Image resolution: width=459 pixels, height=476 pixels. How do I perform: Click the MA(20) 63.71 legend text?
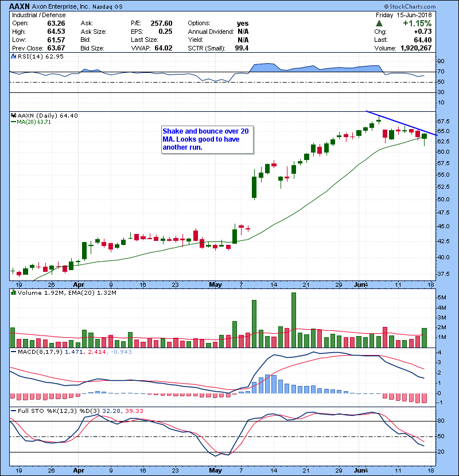[x=34, y=122]
